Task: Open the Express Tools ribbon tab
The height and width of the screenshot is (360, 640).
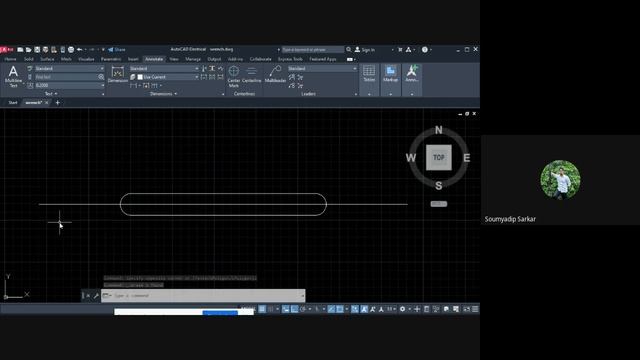Action: [290, 59]
